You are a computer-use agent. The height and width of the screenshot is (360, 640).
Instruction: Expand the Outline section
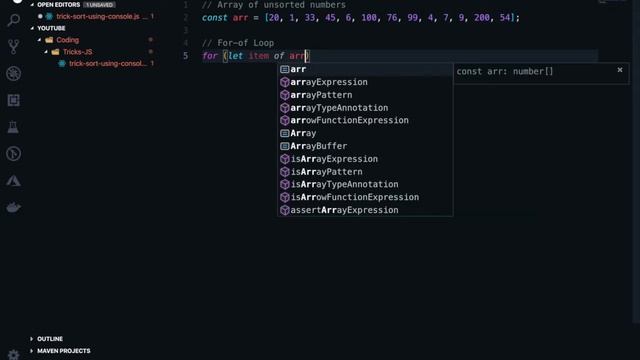pyautogui.click(x=31, y=339)
